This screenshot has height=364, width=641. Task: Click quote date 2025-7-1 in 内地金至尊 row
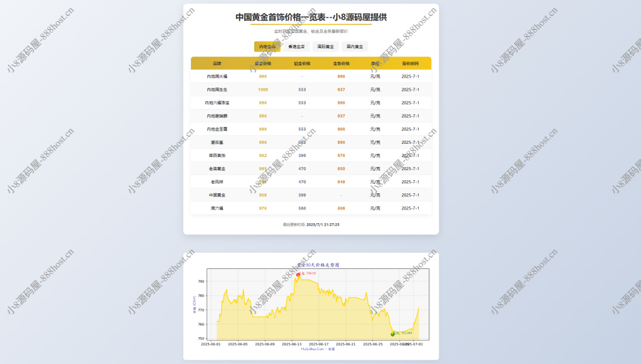coord(411,129)
